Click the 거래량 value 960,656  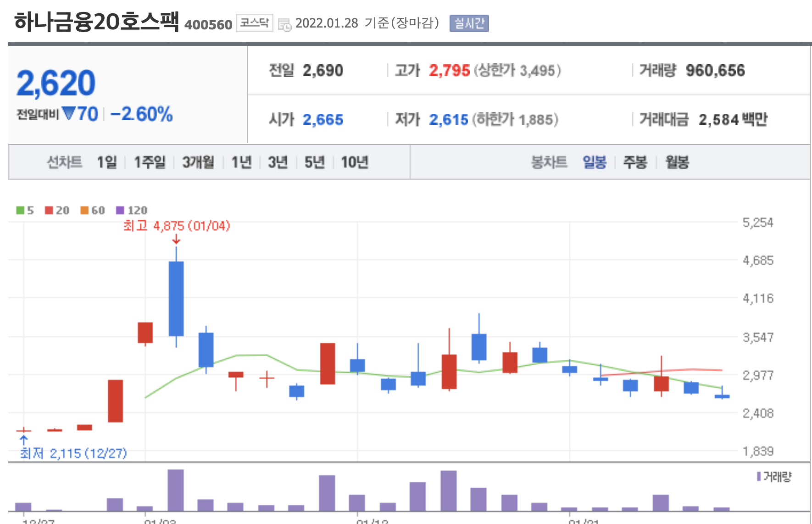(x=715, y=71)
